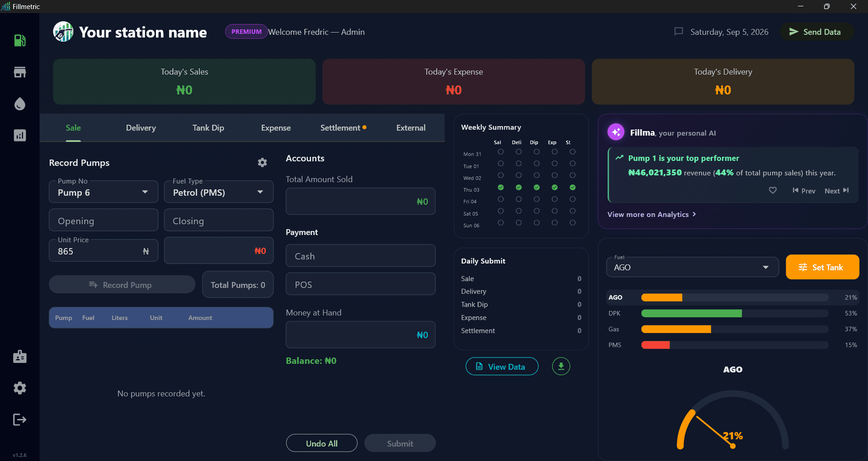Open the staff badge sidebar icon

tap(20, 357)
